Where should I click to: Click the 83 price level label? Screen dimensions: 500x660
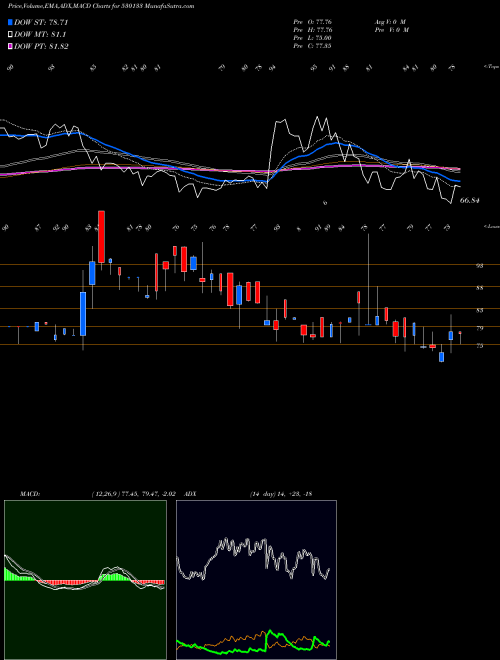tap(479, 310)
